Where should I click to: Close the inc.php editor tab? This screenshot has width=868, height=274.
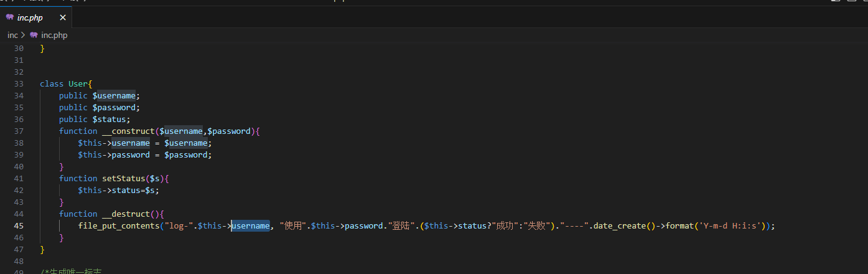coord(62,17)
